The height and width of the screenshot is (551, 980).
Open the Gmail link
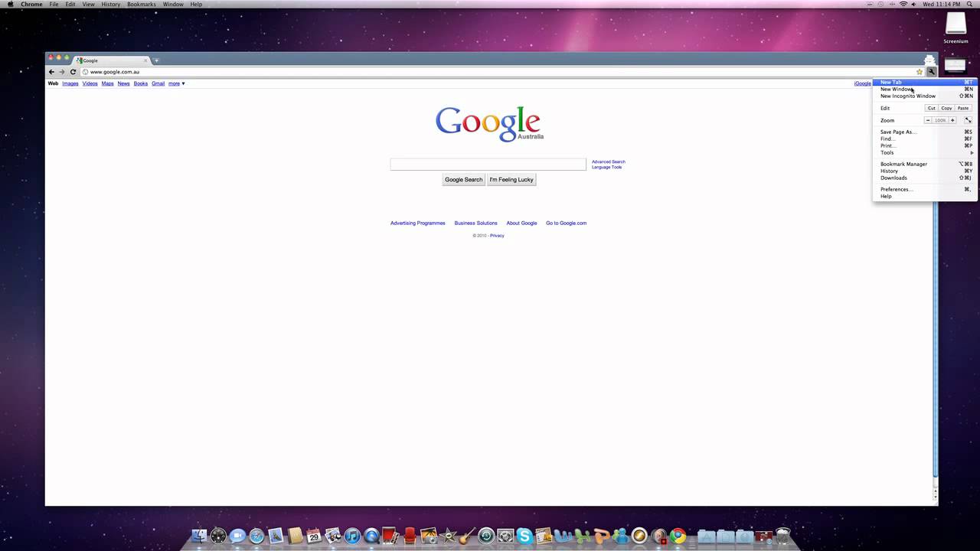tap(158, 83)
